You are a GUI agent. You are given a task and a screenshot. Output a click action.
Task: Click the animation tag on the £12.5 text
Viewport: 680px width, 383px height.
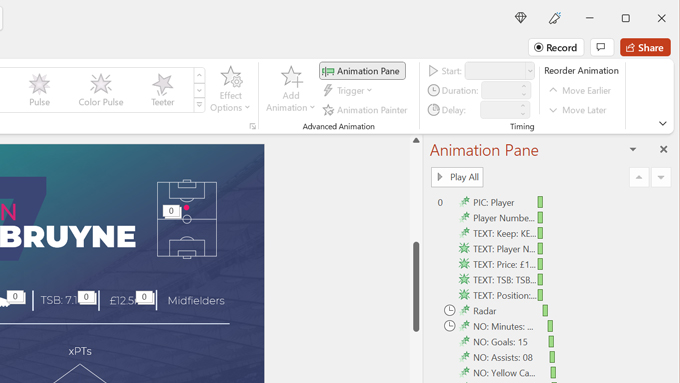point(144,297)
